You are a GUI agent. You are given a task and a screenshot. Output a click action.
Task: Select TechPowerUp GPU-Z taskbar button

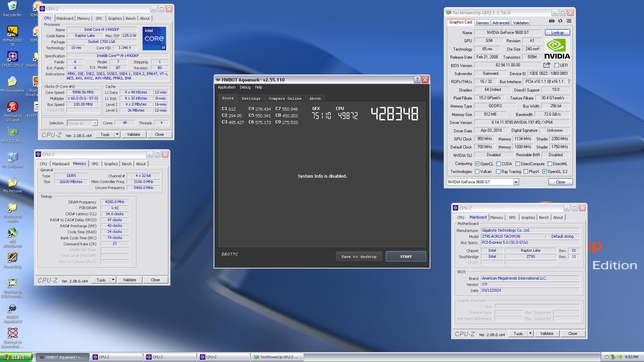(x=277, y=357)
